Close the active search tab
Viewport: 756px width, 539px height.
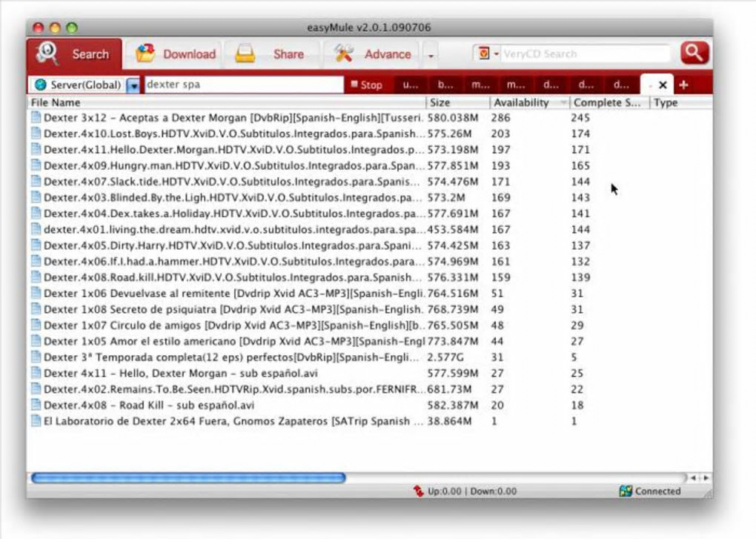tap(663, 85)
